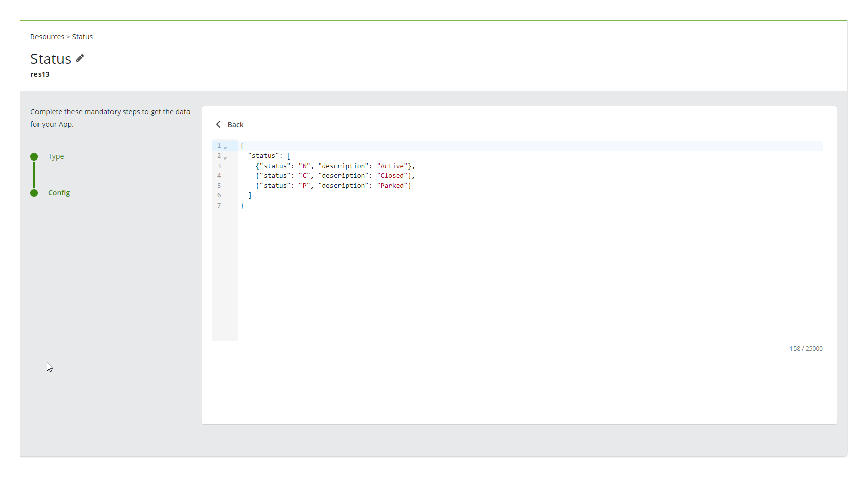
Task: Select the Type step label
Action: click(x=56, y=156)
